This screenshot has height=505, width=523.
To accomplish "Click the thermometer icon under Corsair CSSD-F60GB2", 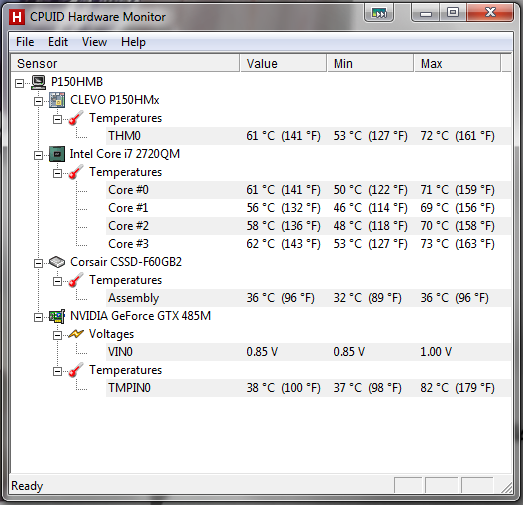I will (76, 280).
